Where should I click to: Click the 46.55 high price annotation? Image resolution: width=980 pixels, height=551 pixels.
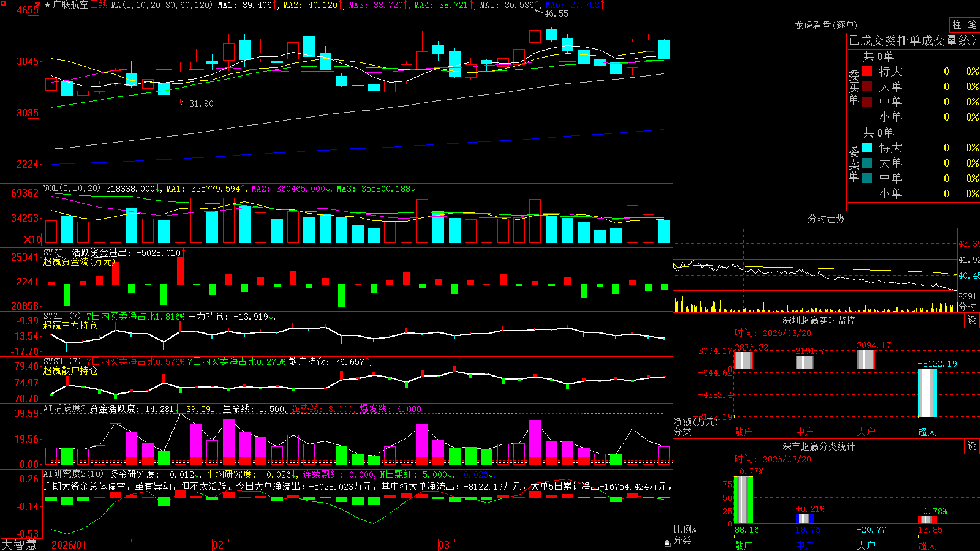click(x=556, y=13)
